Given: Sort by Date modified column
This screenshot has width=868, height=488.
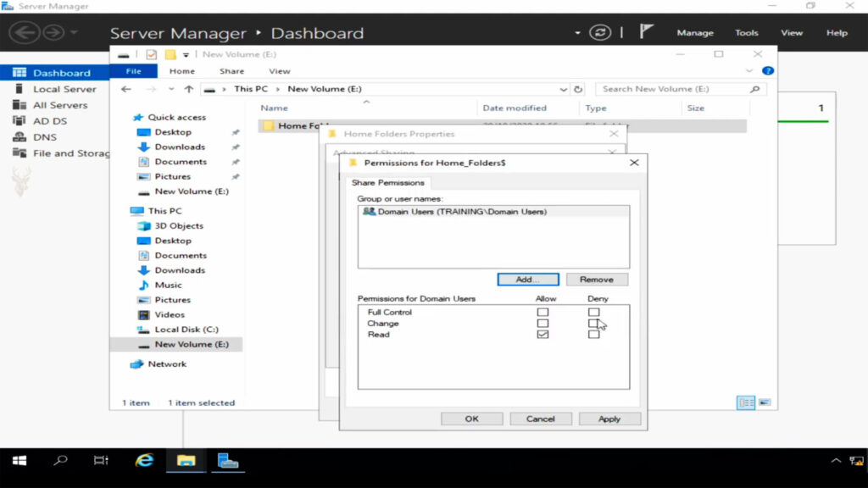Looking at the screenshot, I should [515, 108].
